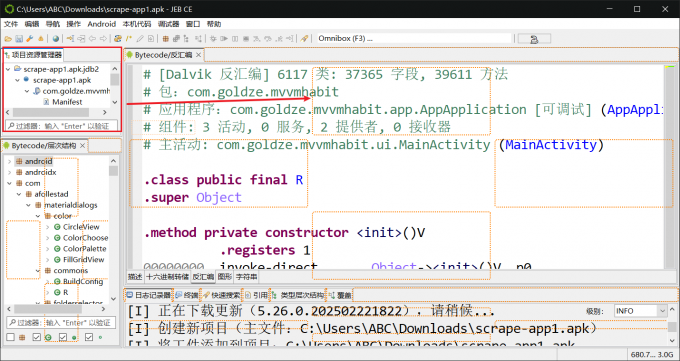Click the hierarchy filter input field
The image size is (680, 361).
click(61, 323)
